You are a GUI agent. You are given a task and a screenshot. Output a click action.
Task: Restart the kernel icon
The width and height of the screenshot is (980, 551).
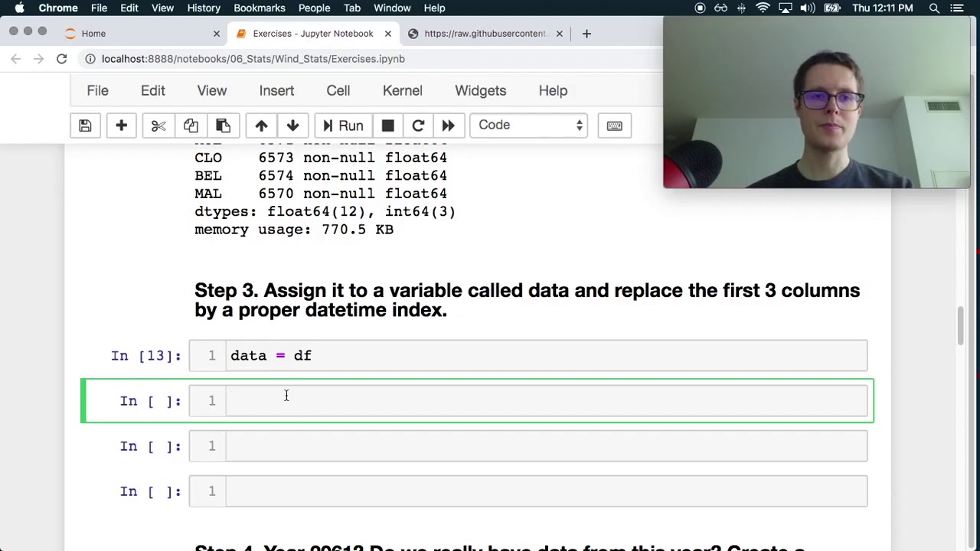coord(418,126)
